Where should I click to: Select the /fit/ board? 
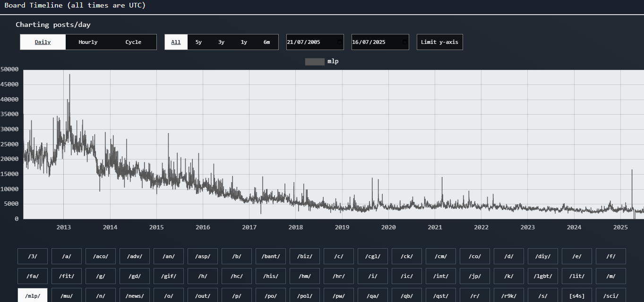(x=67, y=276)
